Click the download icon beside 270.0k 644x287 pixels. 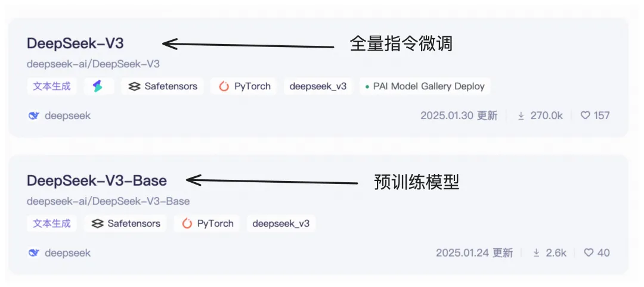click(521, 116)
